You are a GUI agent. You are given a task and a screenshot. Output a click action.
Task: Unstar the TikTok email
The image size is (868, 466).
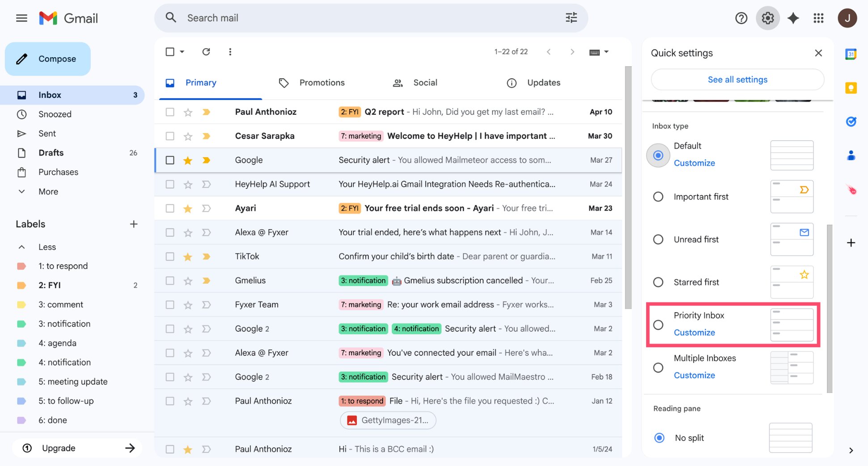coord(188,257)
